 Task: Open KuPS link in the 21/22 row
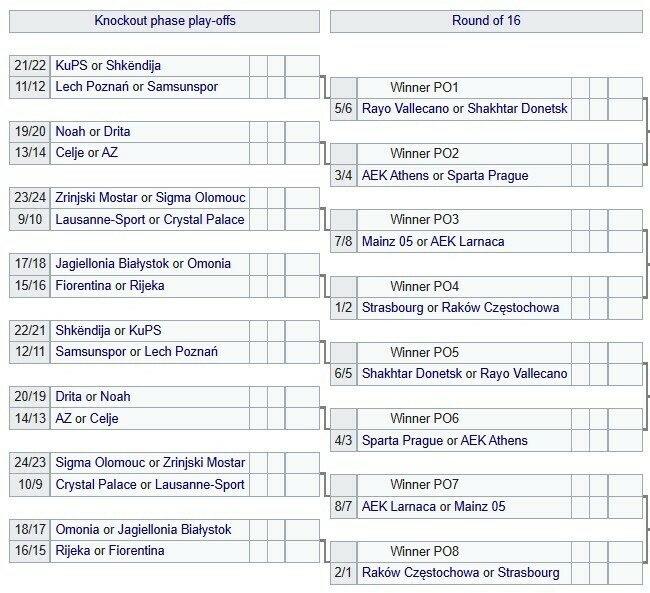[72, 65]
